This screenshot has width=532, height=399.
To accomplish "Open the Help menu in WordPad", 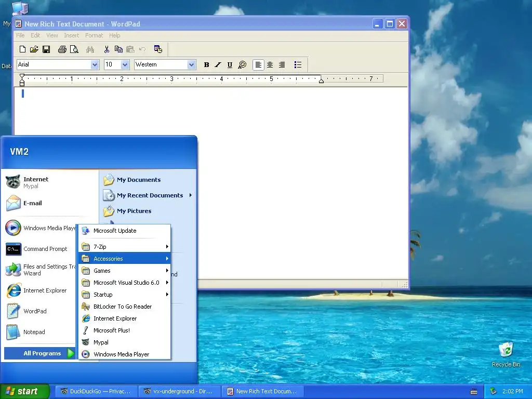I will pos(115,35).
